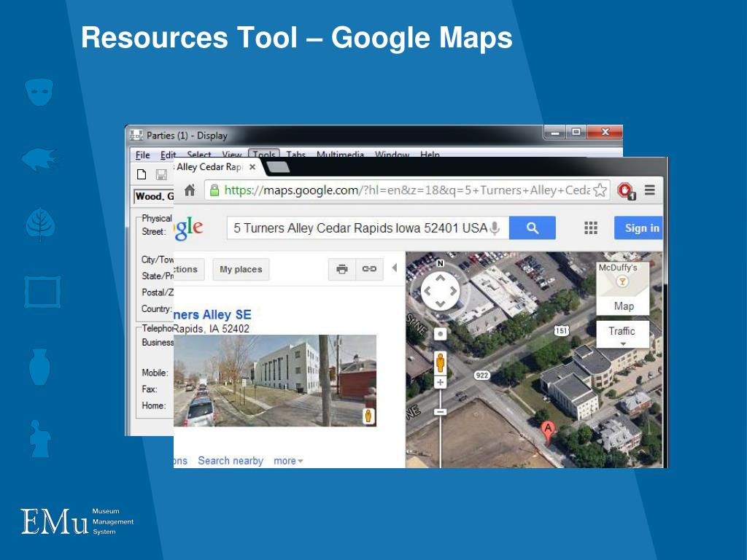This screenshot has width=747, height=560.
Task: Open the File menu in Parties window
Action: click(142, 155)
